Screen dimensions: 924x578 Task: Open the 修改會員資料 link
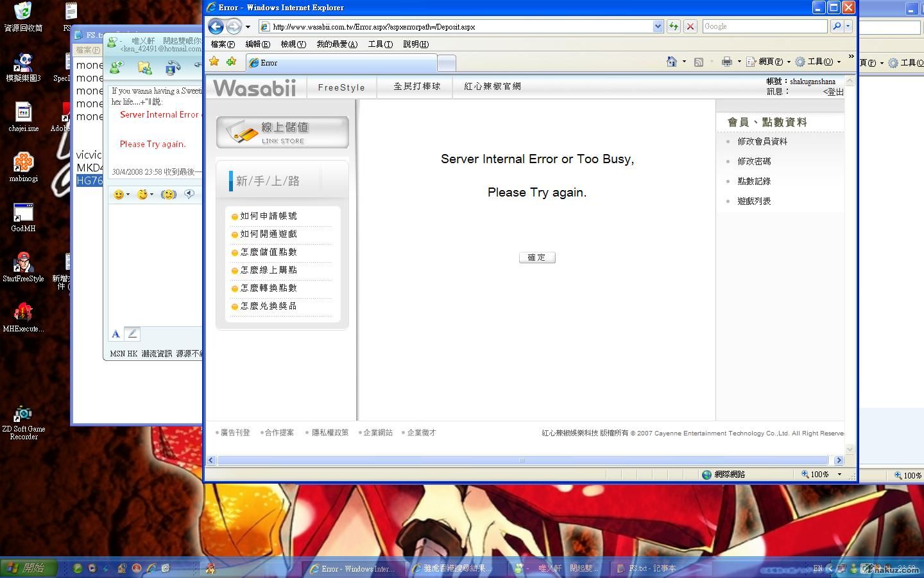pos(762,141)
